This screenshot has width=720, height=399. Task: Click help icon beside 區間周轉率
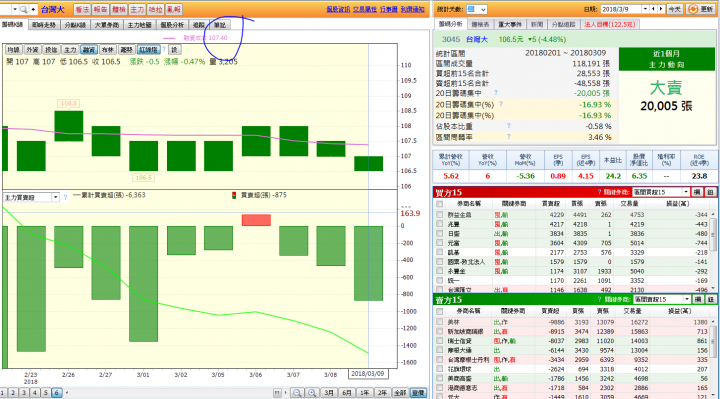pyautogui.click(x=509, y=136)
